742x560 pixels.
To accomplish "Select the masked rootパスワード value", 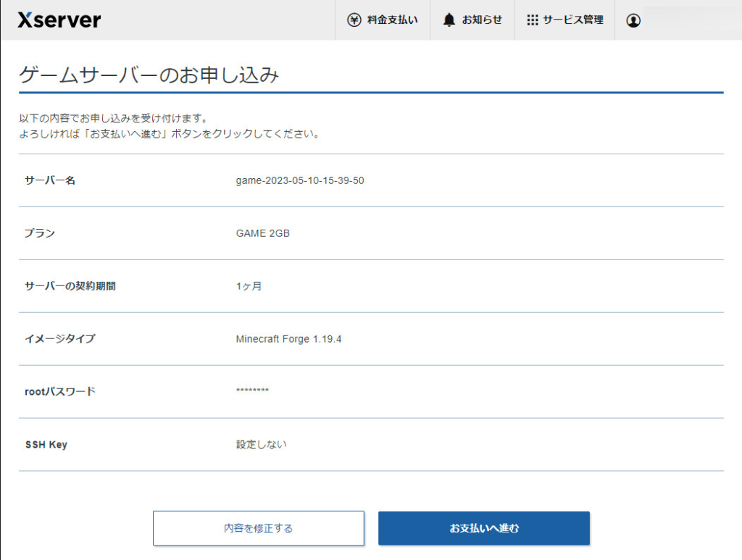I will click(x=252, y=391).
